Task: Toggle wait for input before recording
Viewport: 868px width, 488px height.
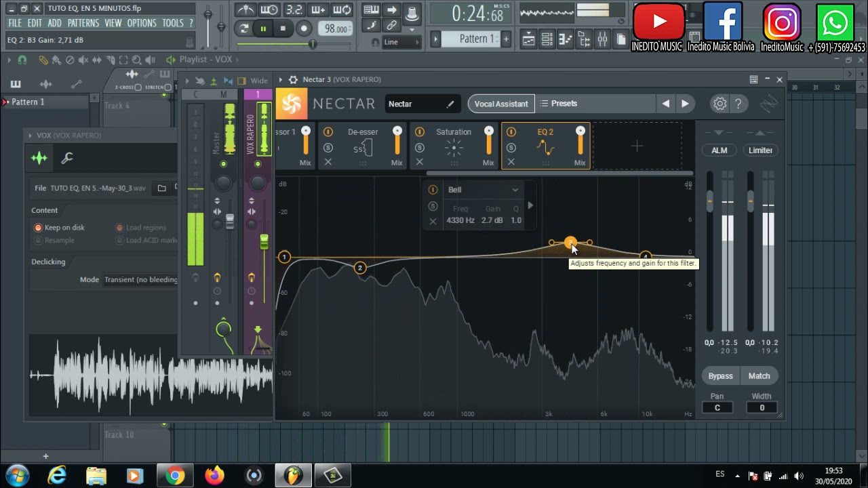Action: [269, 10]
